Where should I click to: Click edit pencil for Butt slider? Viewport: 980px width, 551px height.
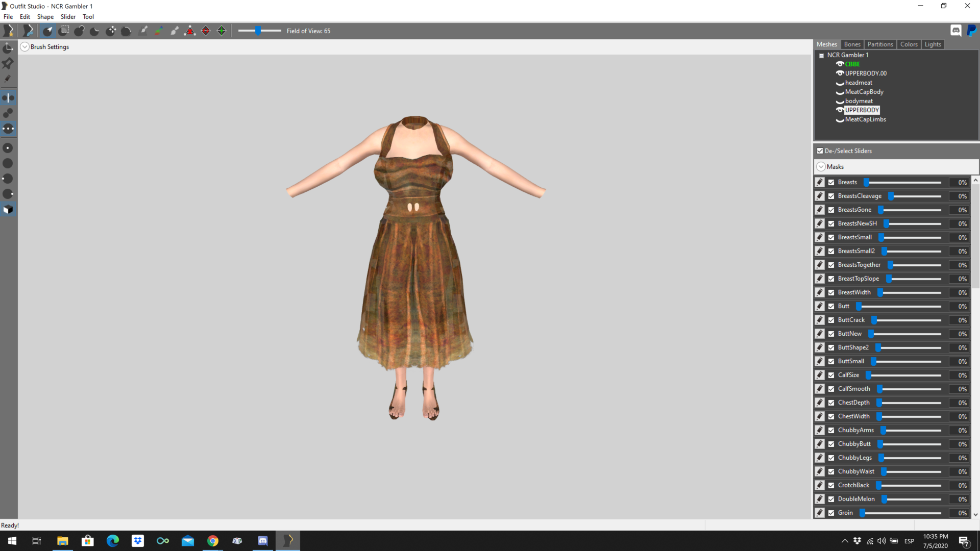click(820, 306)
